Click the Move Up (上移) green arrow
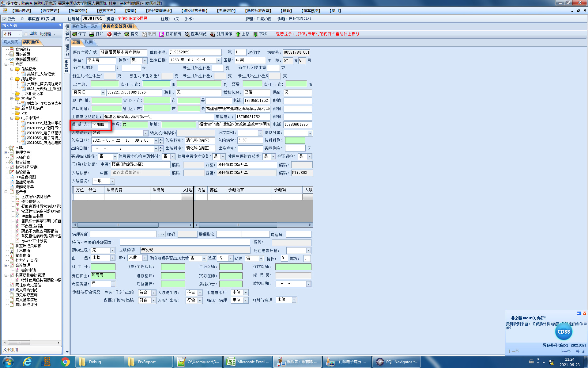The width and height of the screenshot is (588, 368). point(238,34)
